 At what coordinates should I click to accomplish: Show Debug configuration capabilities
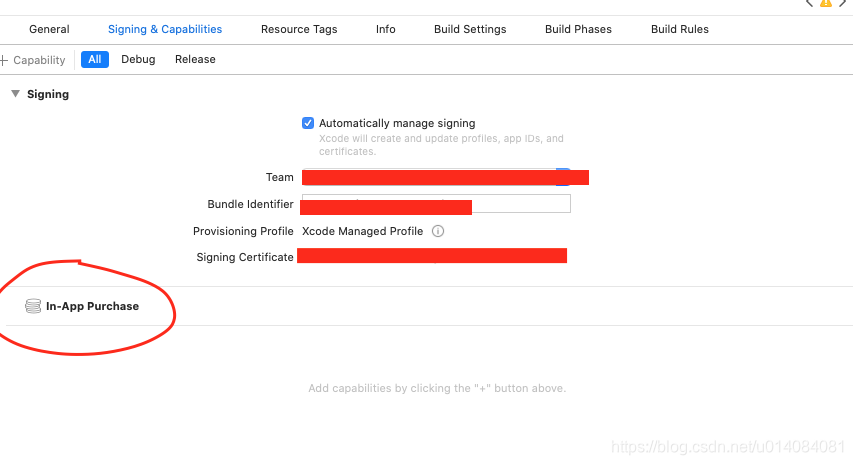pyautogui.click(x=138, y=59)
